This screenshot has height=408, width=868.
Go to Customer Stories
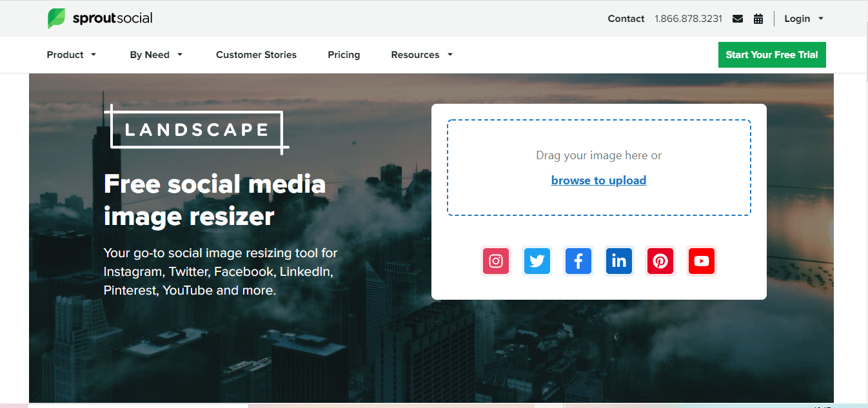tap(256, 55)
